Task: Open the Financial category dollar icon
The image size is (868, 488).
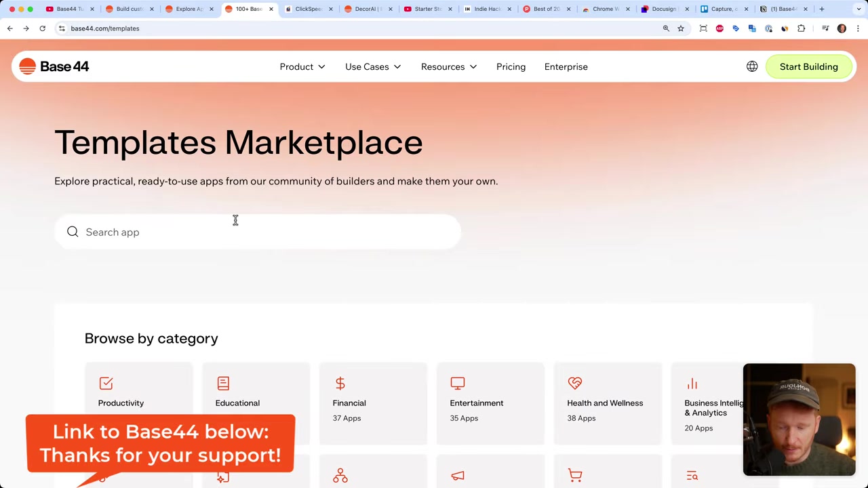Action: (340, 384)
